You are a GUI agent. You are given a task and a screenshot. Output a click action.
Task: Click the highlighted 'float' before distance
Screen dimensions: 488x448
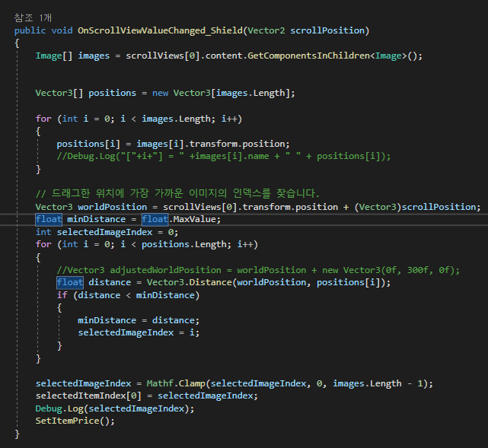pos(70,282)
